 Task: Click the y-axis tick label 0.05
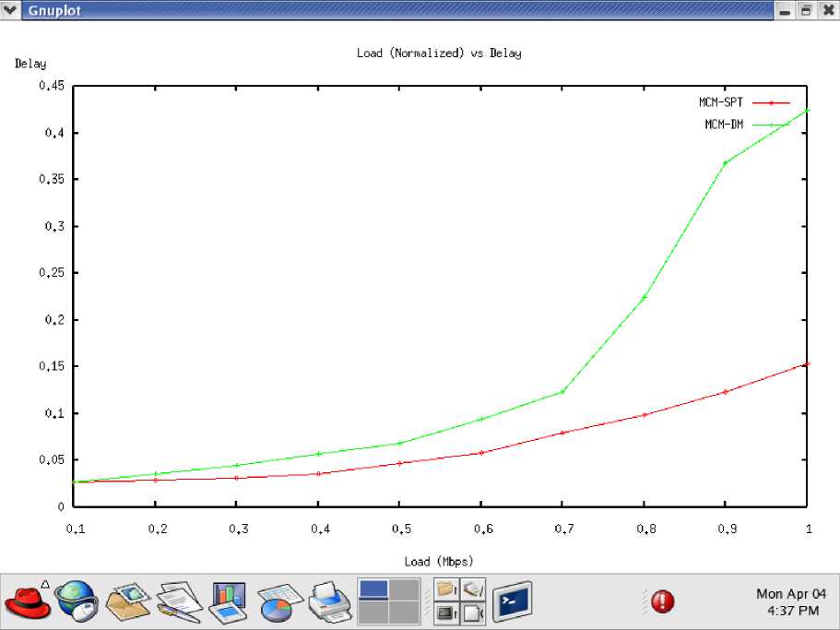[52, 459]
